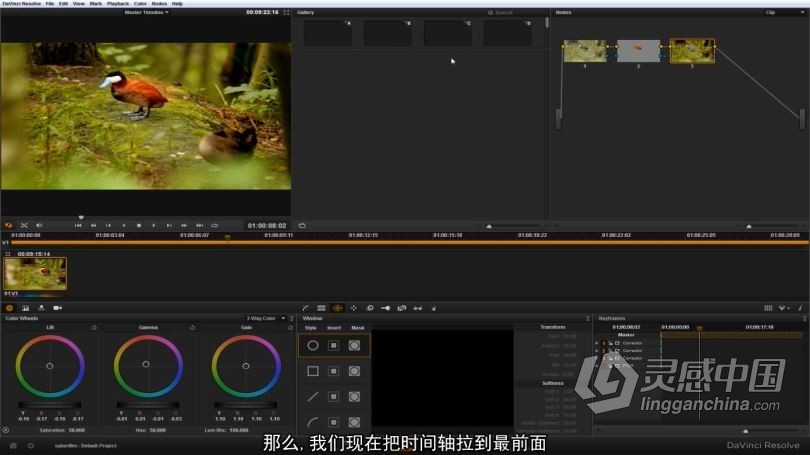The width and height of the screenshot is (810, 455).
Task: Open the View menu
Action: point(79,4)
